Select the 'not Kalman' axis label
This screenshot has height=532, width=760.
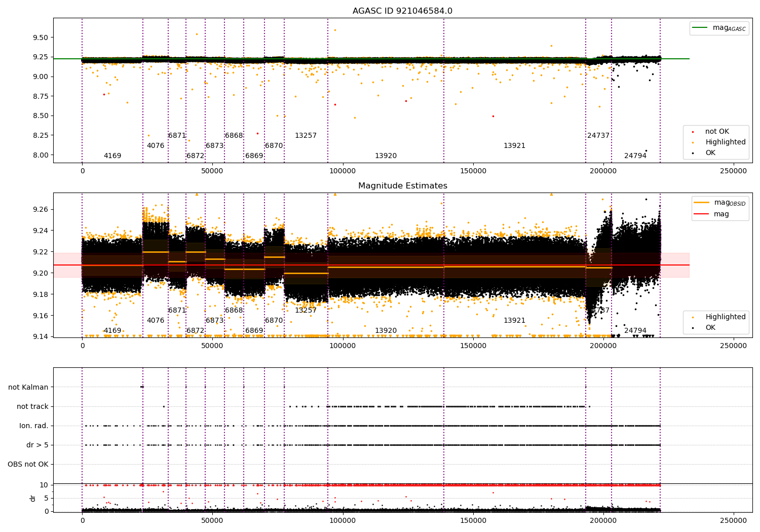28,387
